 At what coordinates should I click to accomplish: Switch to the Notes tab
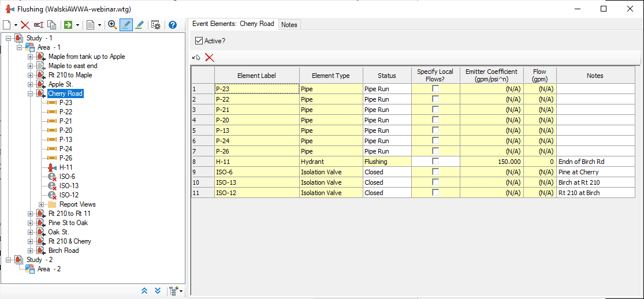point(289,25)
